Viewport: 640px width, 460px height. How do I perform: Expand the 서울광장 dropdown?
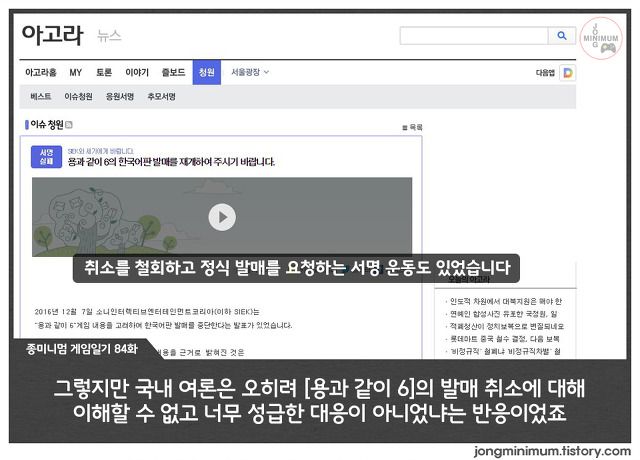click(x=250, y=72)
